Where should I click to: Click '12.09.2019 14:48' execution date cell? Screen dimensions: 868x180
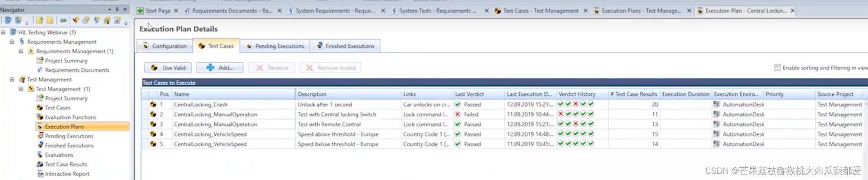[530, 134]
